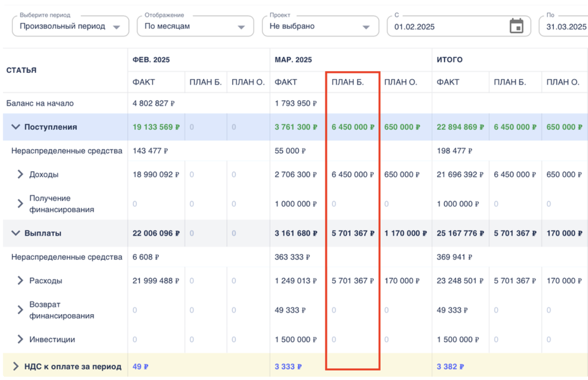Open the 'Проект' dropdown showing Не выбрано
Screen dimensions: 588x380
(x=320, y=27)
